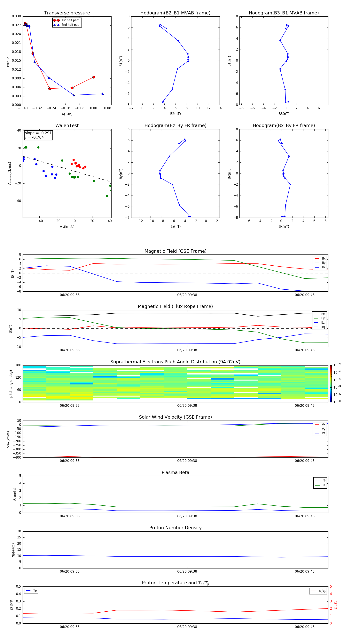Screen dimensions: 351x644
Task: Select the "By'" flux rope legend entry
Action: (x=320, y=318)
